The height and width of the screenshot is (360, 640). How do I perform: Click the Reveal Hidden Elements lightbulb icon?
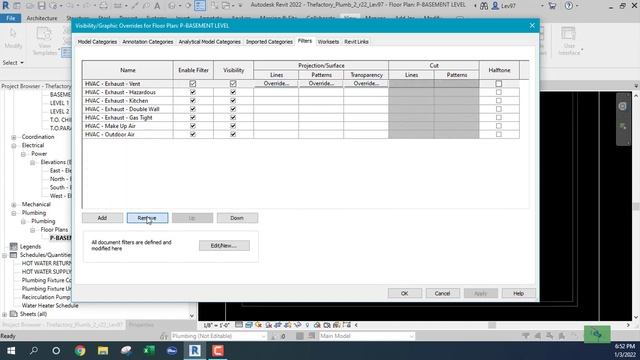[307, 325]
